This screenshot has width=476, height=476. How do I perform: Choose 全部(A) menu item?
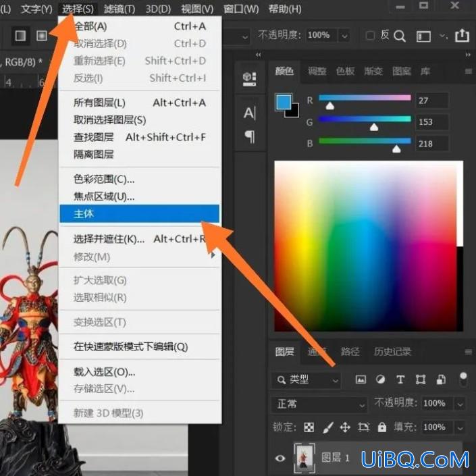click(139, 26)
